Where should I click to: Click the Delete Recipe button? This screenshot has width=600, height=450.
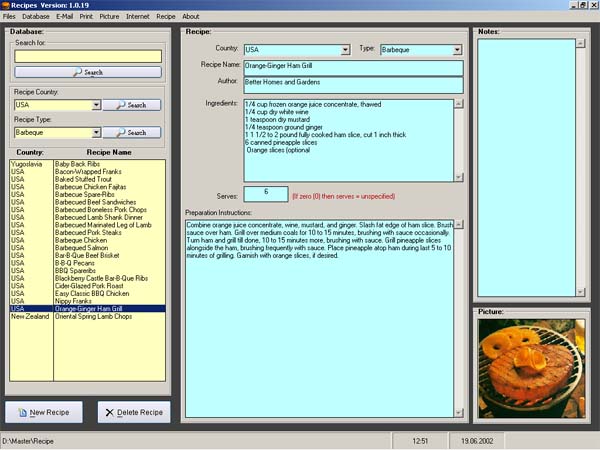point(134,412)
